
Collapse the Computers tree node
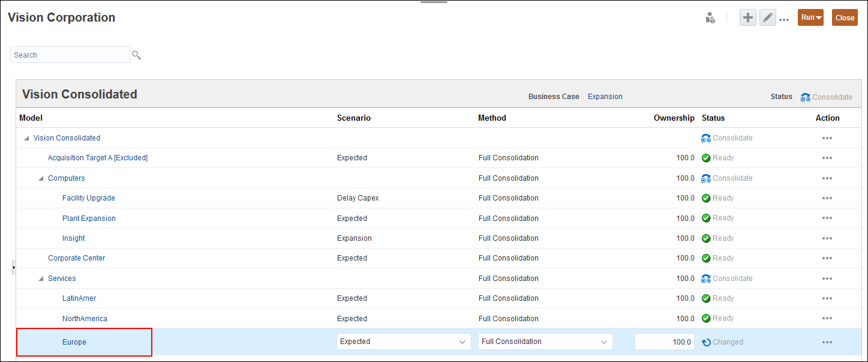click(41, 178)
